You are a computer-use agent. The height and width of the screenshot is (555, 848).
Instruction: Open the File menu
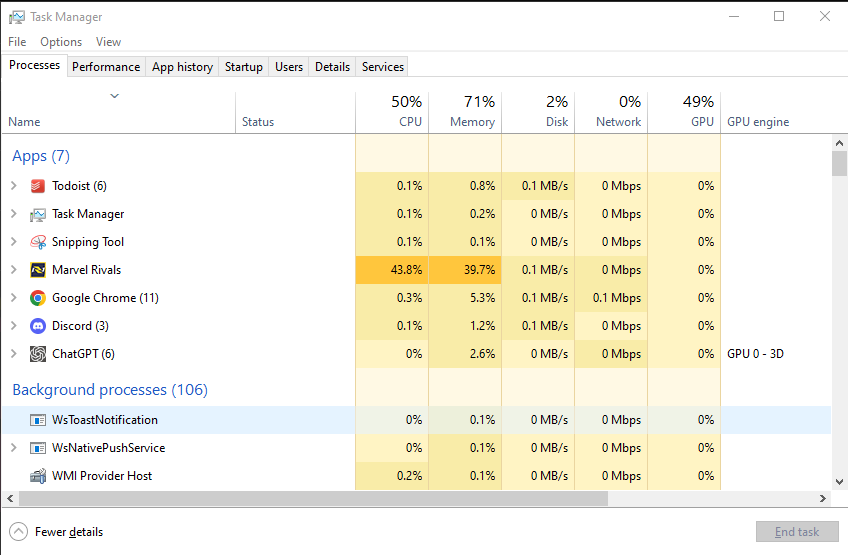coord(17,42)
